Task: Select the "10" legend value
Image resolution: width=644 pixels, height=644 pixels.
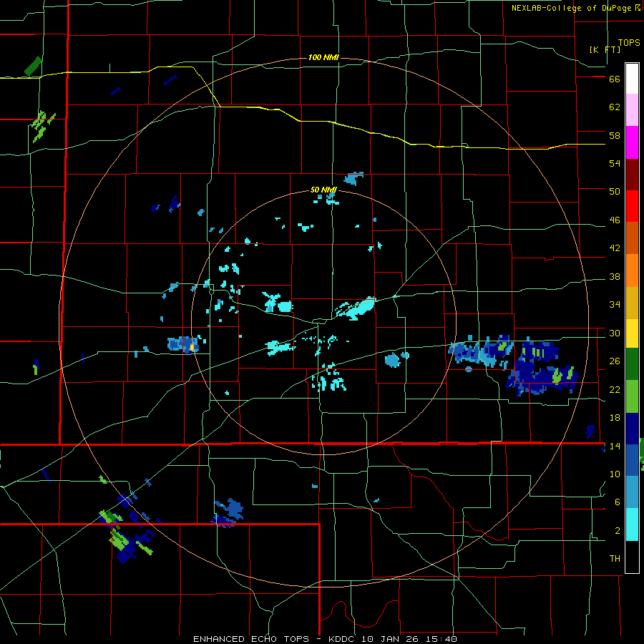Action: [615, 474]
